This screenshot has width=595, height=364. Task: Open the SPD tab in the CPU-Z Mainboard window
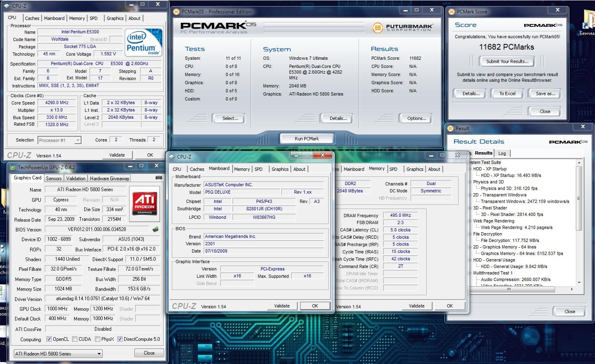point(259,169)
